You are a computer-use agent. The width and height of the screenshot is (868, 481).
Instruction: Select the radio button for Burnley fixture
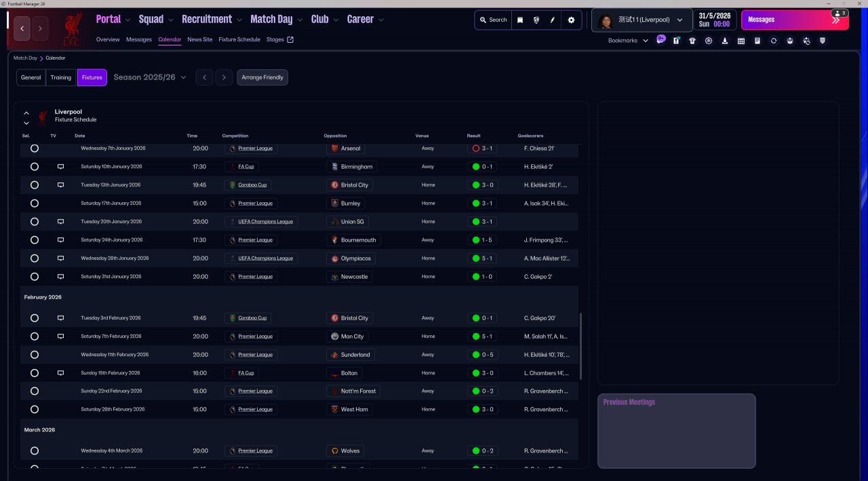coord(35,204)
